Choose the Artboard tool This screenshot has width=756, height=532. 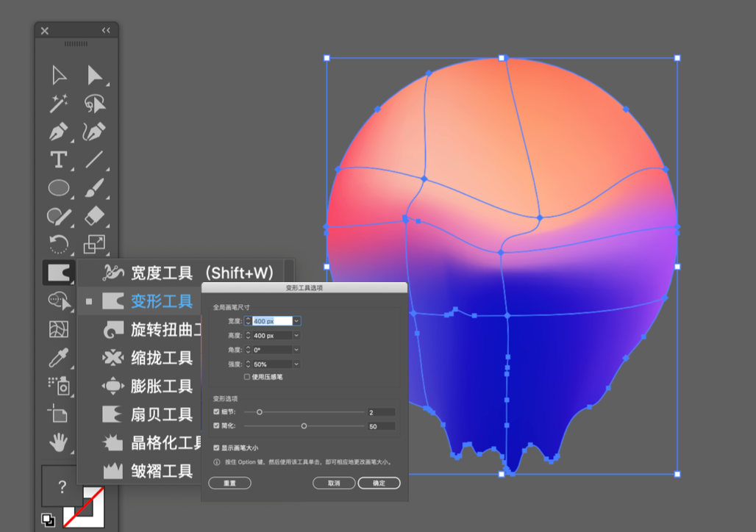58,414
